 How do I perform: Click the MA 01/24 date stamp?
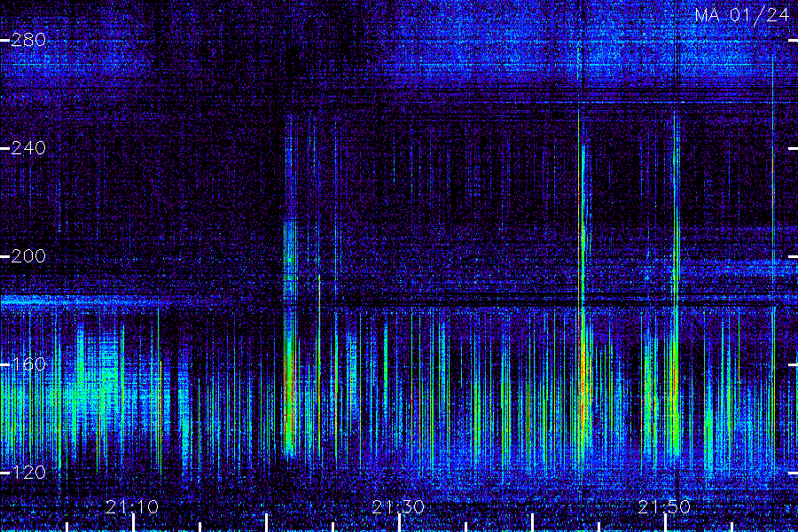click(742, 15)
